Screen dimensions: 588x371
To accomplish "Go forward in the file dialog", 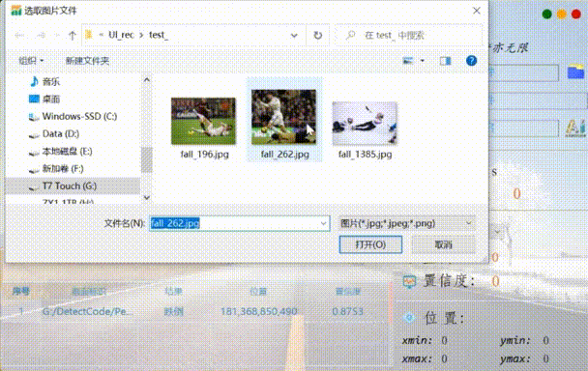I will [x=41, y=35].
